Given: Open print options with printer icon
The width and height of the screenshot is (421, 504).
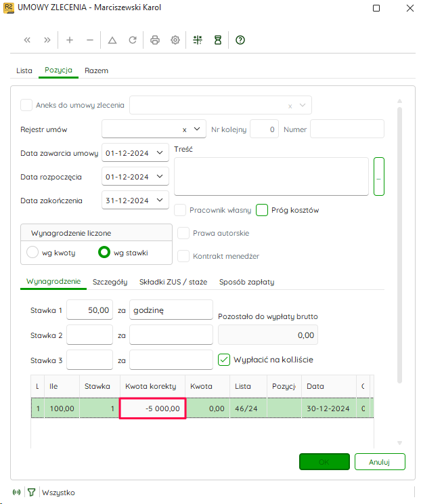Looking at the screenshot, I should [155, 40].
